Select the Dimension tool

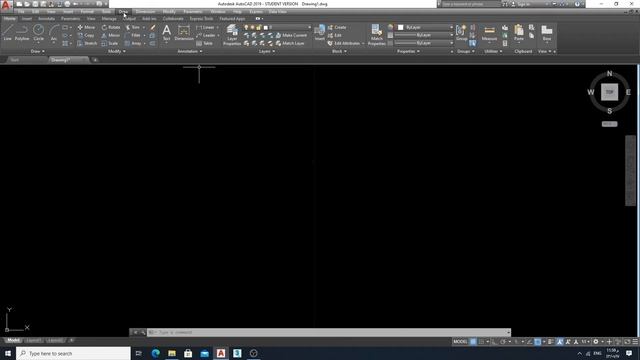click(184, 32)
